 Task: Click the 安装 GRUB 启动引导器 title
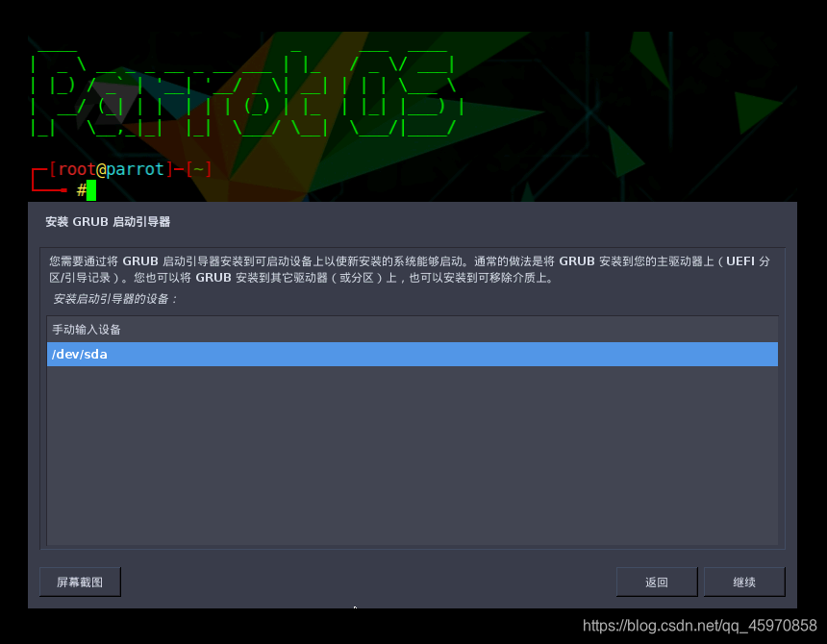[108, 222]
